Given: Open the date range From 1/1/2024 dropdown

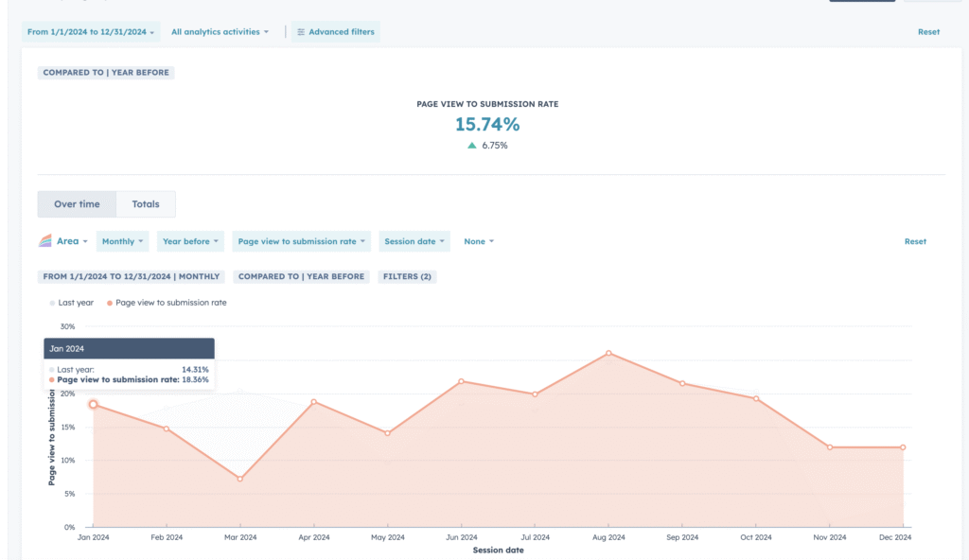Looking at the screenshot, I should point(90,32).
